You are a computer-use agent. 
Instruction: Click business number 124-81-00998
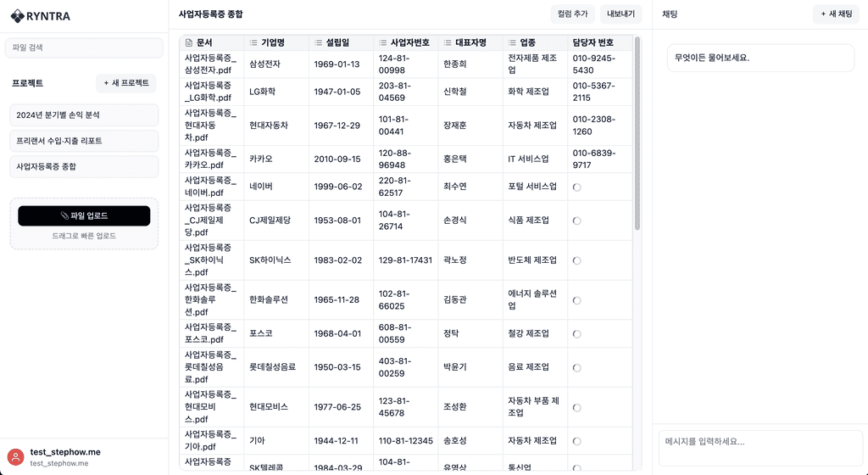pos(406,64)
